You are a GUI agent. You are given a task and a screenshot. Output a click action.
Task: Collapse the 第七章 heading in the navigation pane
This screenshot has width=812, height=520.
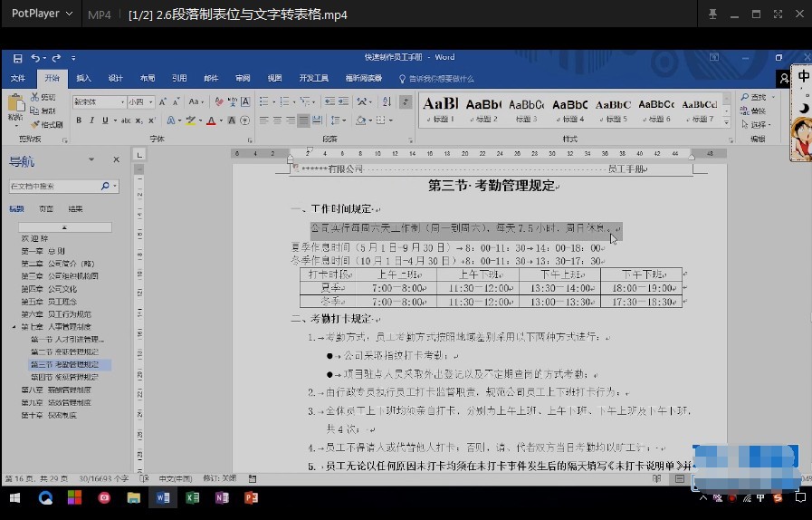[x=14, y=327]
